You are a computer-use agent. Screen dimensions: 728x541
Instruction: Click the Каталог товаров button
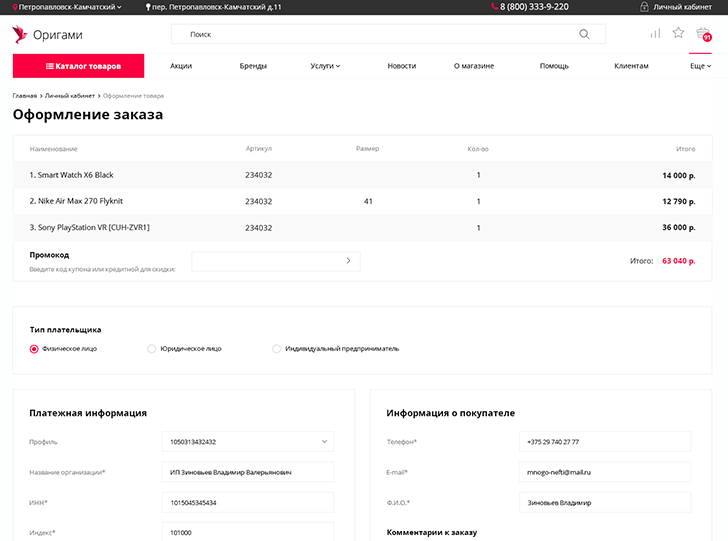click(x=78, y=66)
